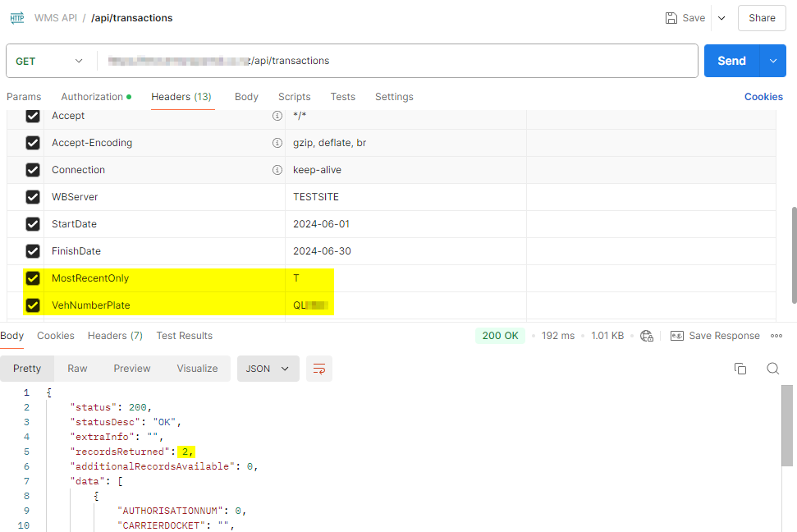
Task: Open the response Headers (7) tab
Action: 115,336
